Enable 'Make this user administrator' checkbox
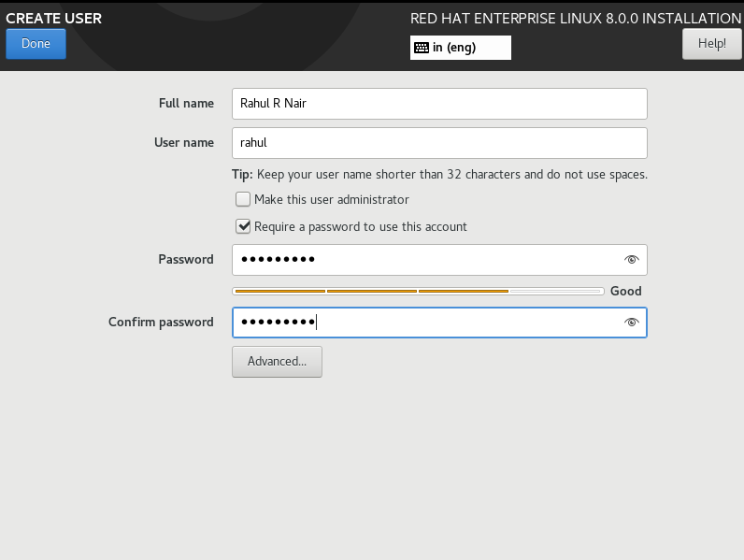 point(243,199)
